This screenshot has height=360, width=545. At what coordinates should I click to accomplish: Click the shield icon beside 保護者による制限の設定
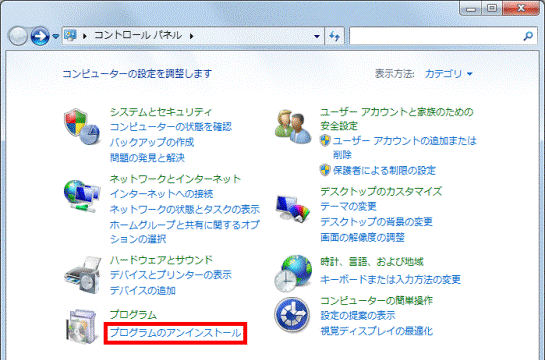[x=325, y=170]
